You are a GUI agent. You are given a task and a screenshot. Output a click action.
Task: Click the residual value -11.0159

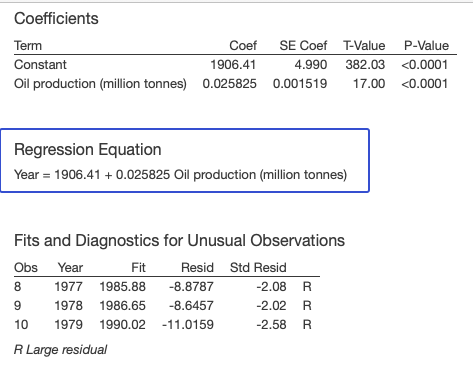188,325
